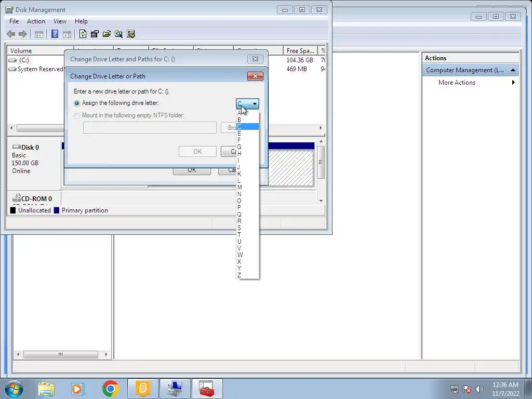Click the Disk Management title bar icon
The image size is (532, 399).
pyautogui.click(x=9, y=10)
